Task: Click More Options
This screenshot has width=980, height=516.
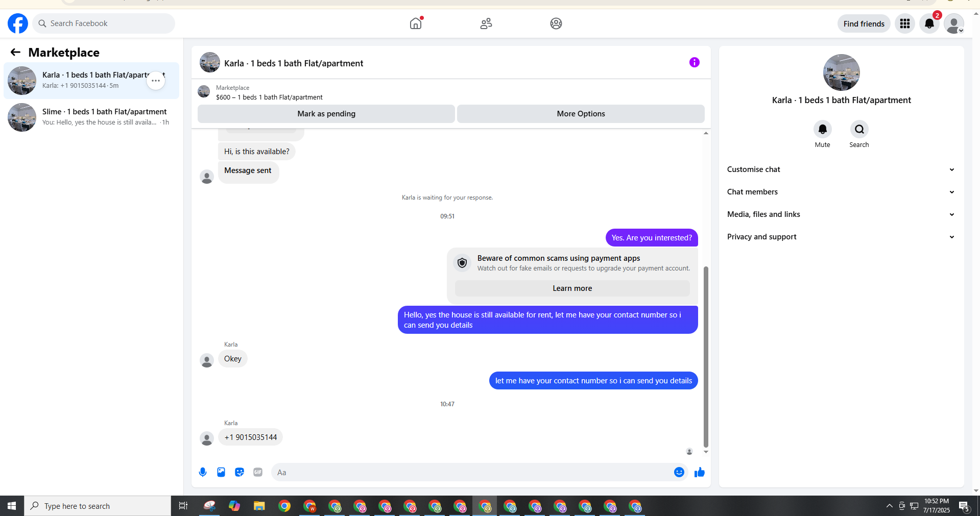Action: pos(581,114)
